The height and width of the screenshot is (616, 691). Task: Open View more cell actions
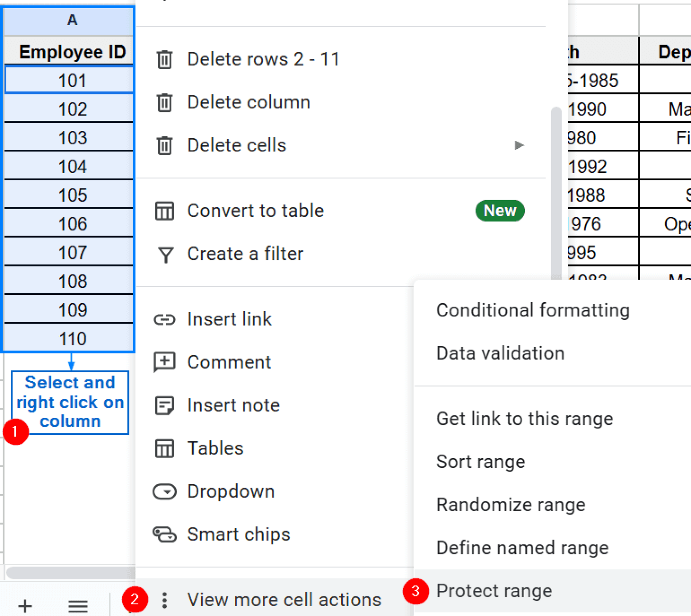284,600
